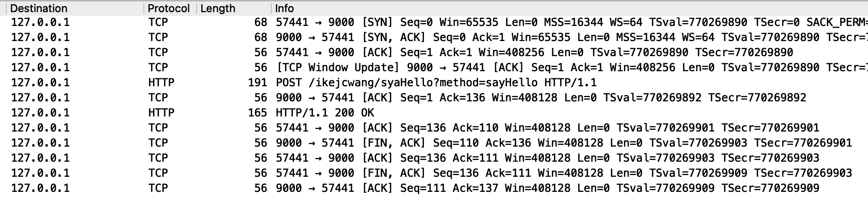Select the ACK packet with Win=408256 Seq=1 Ack=1

[434, 52]
